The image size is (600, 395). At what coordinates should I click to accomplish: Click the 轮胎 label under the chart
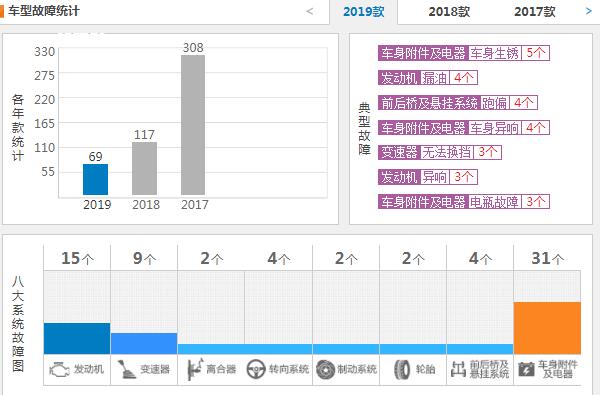[425, 369]
